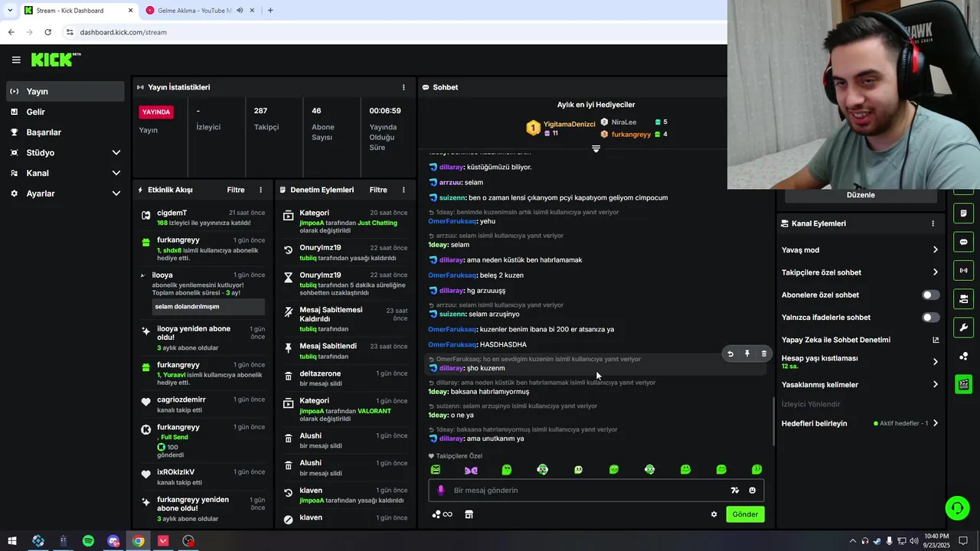Open the document icon in right sidebar
The height and width of the screenshot is (551, 980).
(x=963, y=213)
